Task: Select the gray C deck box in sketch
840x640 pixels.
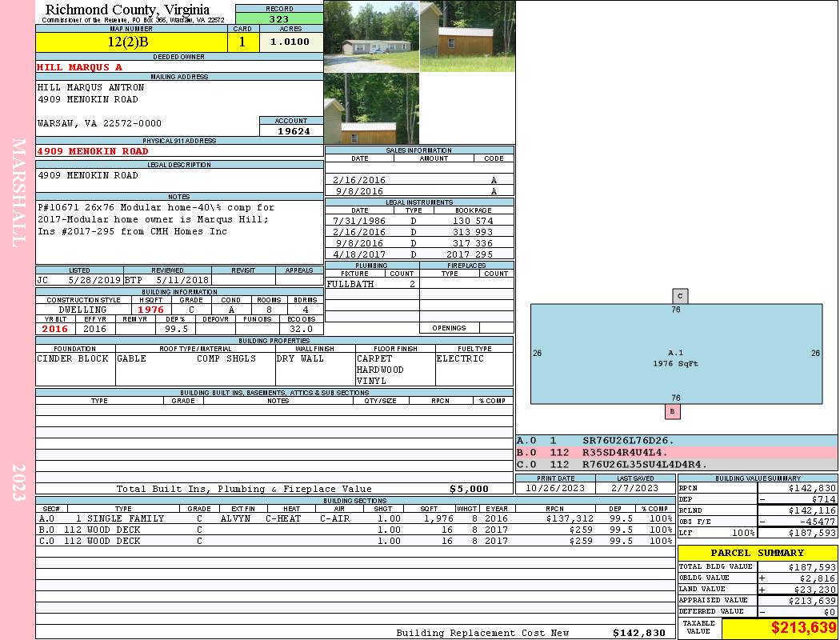Action: [x=680, y=296]
